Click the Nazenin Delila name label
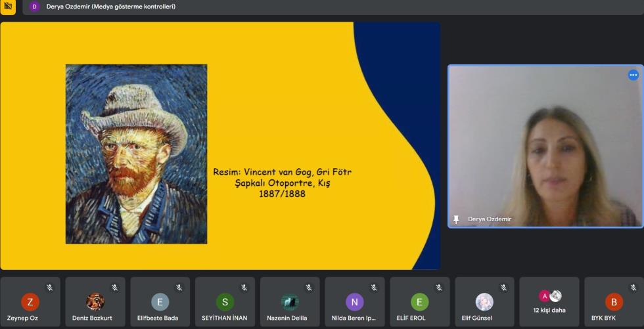The image size is (644, 329). tap(287, 318)
